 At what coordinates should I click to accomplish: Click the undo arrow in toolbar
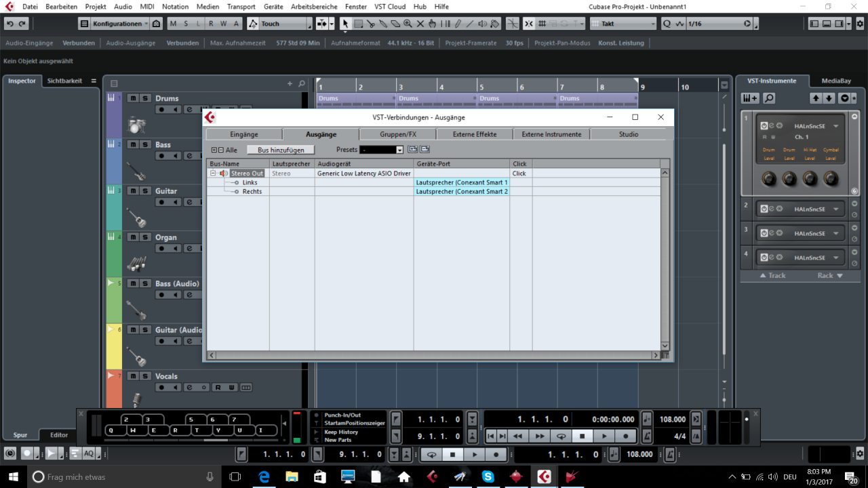tap(9, 24)
